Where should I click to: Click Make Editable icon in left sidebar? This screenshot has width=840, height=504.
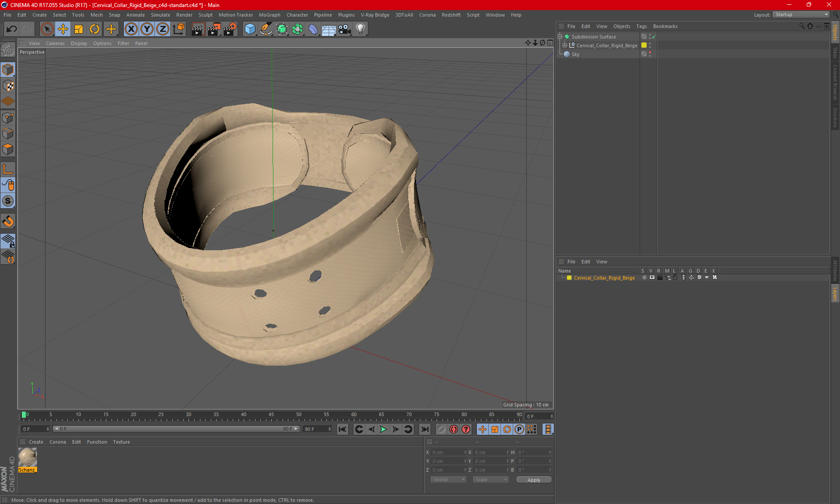(x=8, y=49)
